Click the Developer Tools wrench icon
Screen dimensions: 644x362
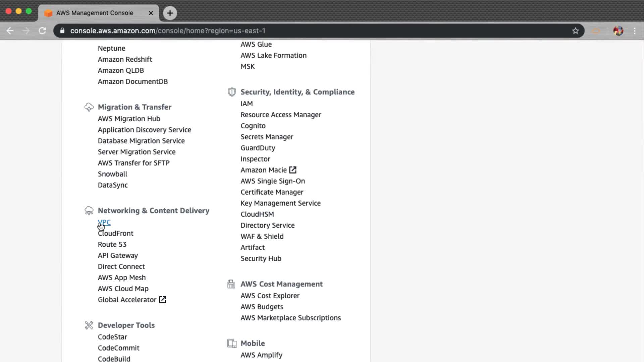[x=89, y=325]
